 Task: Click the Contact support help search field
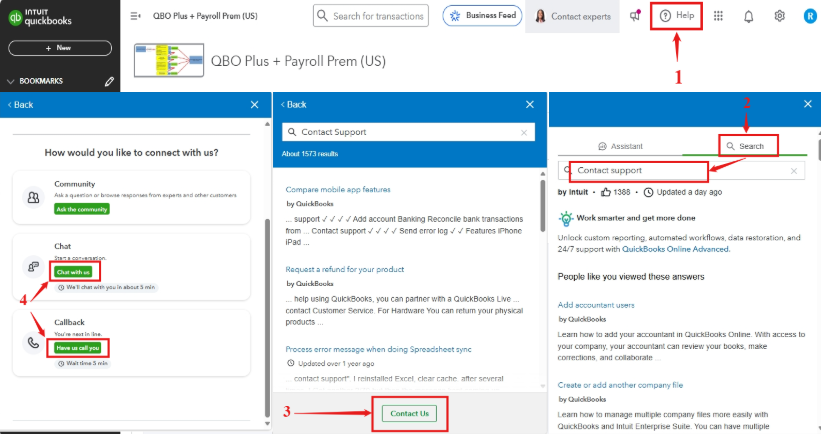coord(681,171)
